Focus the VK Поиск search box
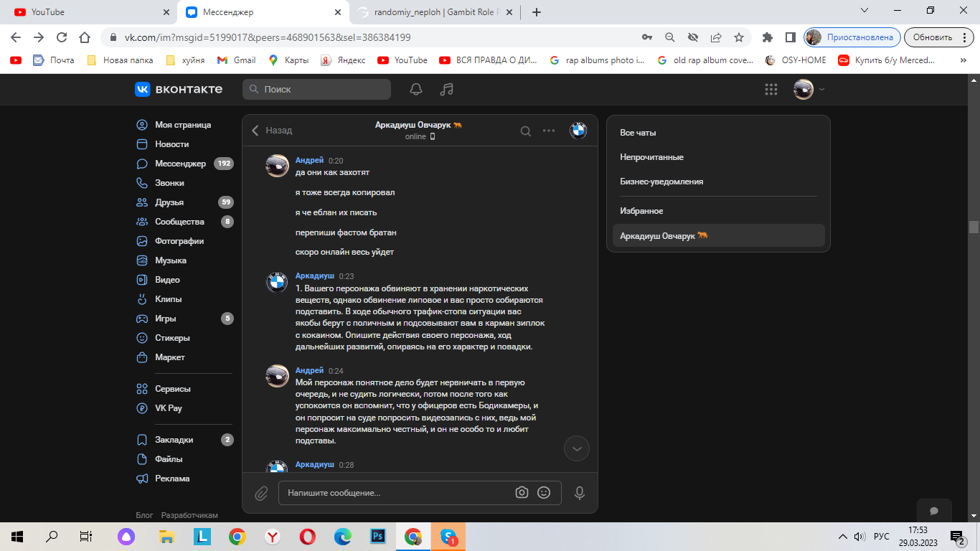Viewport: 980px width, 551px height. click(317, 90)
